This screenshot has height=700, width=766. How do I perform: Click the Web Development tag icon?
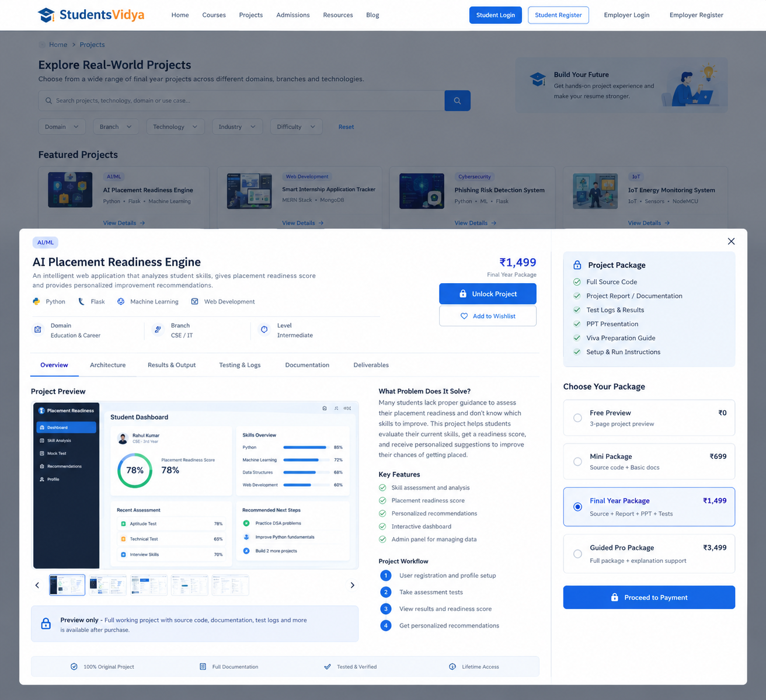(x=194, y=301)
